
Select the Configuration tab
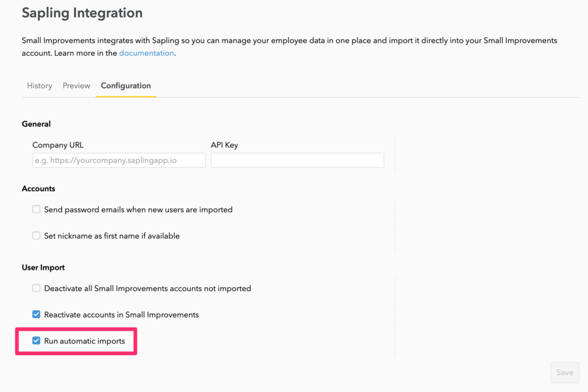(x=126, y=86)
